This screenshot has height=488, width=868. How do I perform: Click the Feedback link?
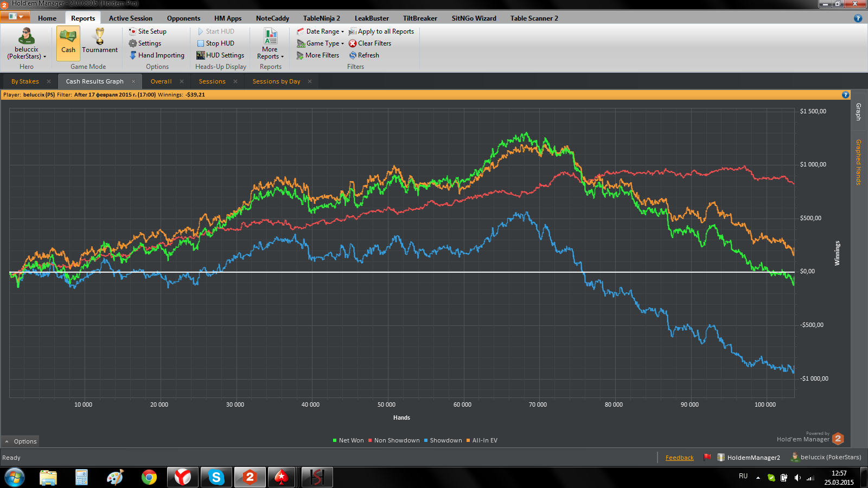679,458
